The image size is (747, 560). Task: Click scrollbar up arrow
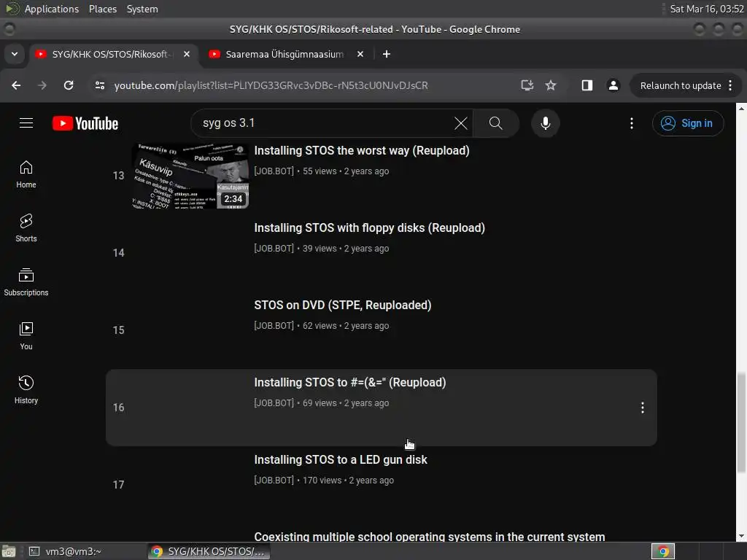coord(741,109)
